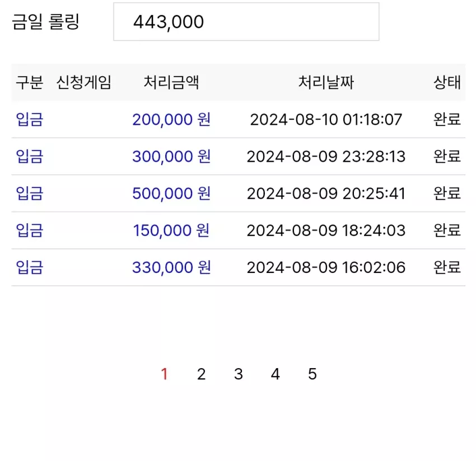Viewport: 476px width, 461px height.
Task: Open page 3 of the transaction list
Action: point(239,374)
